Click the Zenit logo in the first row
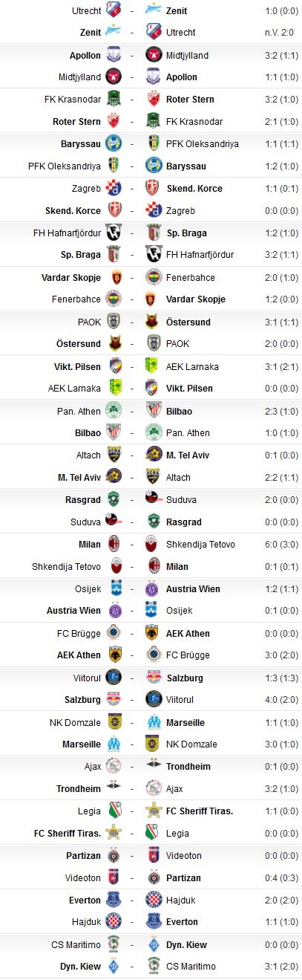 pyautogui.click(x=154, y=10)
